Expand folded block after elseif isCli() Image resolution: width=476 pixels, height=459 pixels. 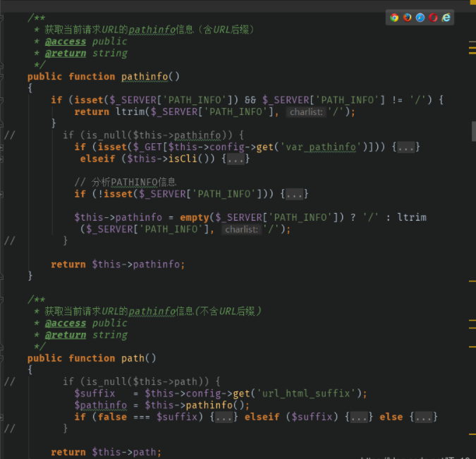pos(236,159)
